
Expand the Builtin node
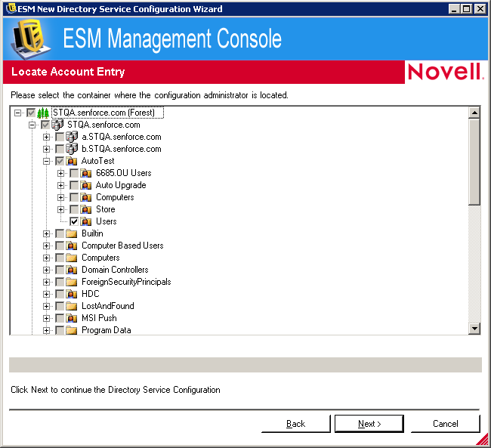pos(46,233)
